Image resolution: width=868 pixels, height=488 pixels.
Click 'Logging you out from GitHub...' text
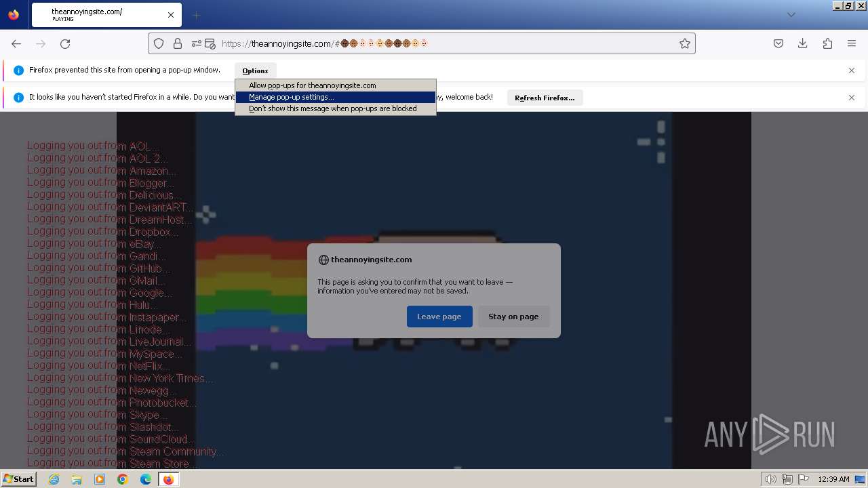tap(99, 268)
